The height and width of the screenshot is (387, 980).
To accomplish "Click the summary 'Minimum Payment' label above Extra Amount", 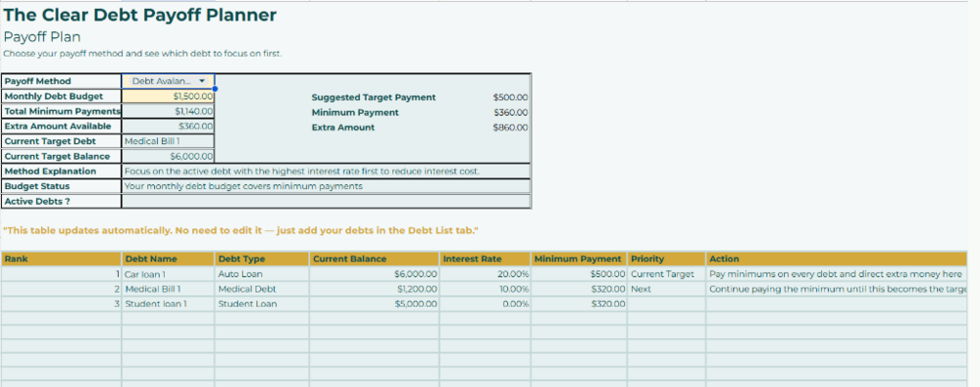I will [x=355, y=112].
